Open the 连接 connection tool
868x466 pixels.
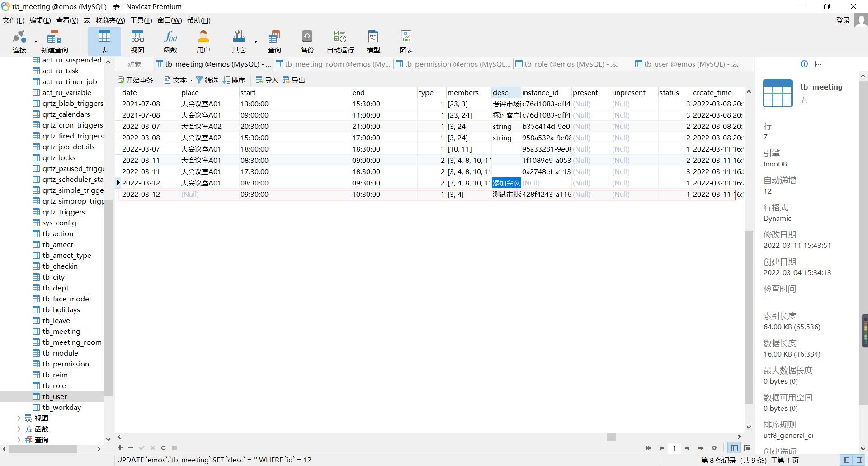[x=19, y=42]
